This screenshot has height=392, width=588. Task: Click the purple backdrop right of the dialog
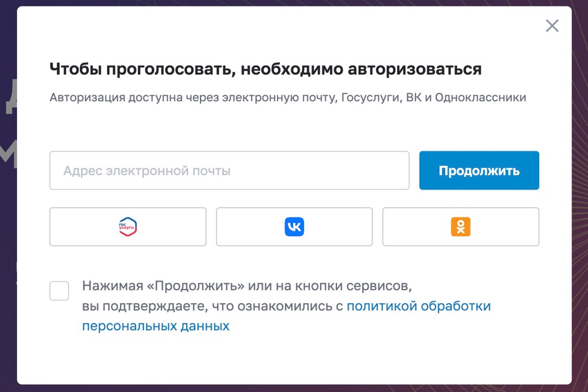(x=580, y=194)
